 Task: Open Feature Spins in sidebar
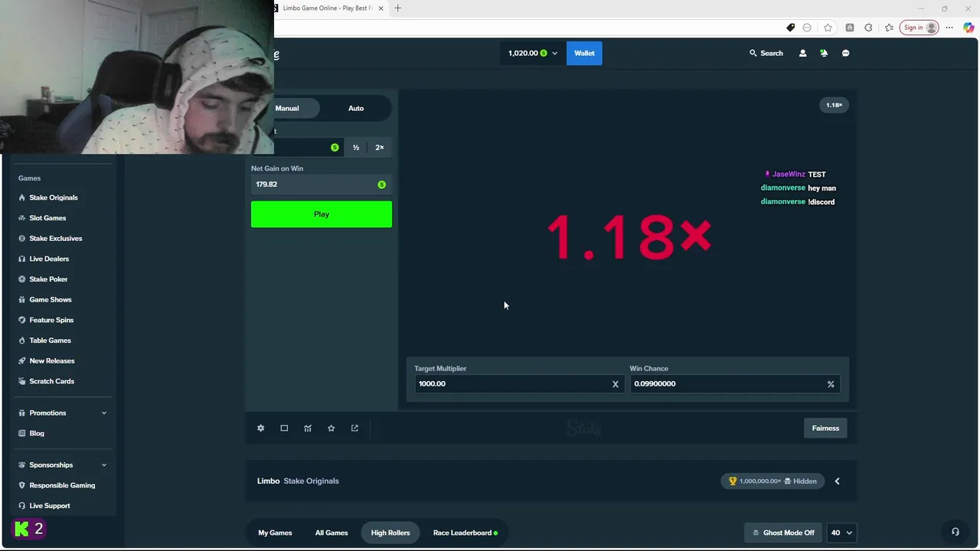(x=51, y=320)
